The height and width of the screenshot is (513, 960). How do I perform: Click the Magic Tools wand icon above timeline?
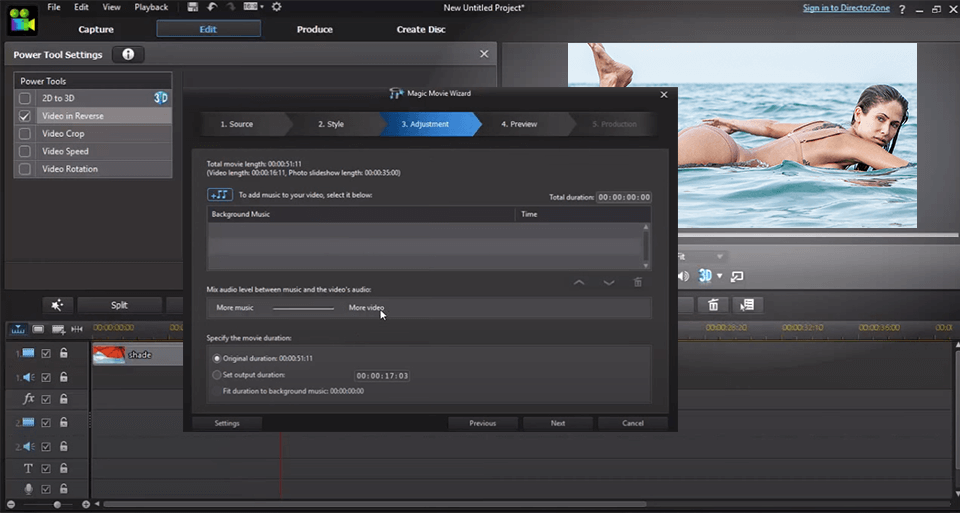click(57, 305)
